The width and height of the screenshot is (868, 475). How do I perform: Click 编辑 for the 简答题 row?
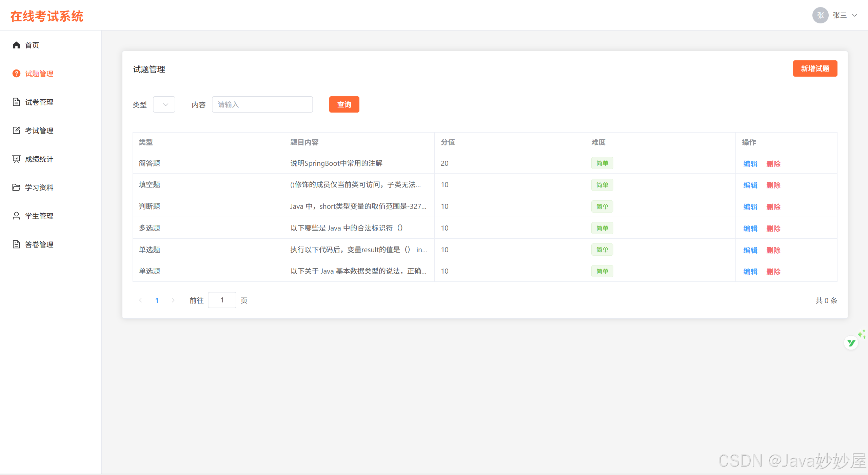coord(750,164)
